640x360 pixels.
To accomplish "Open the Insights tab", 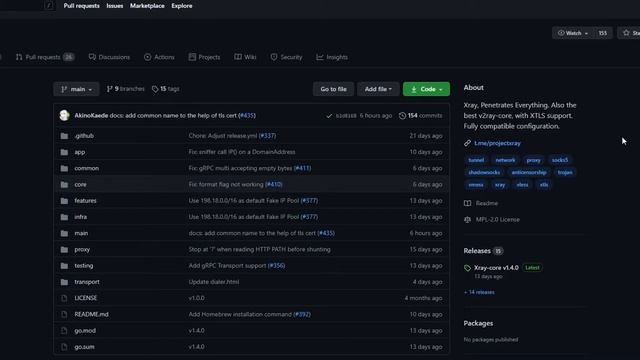I will (332, 57).
